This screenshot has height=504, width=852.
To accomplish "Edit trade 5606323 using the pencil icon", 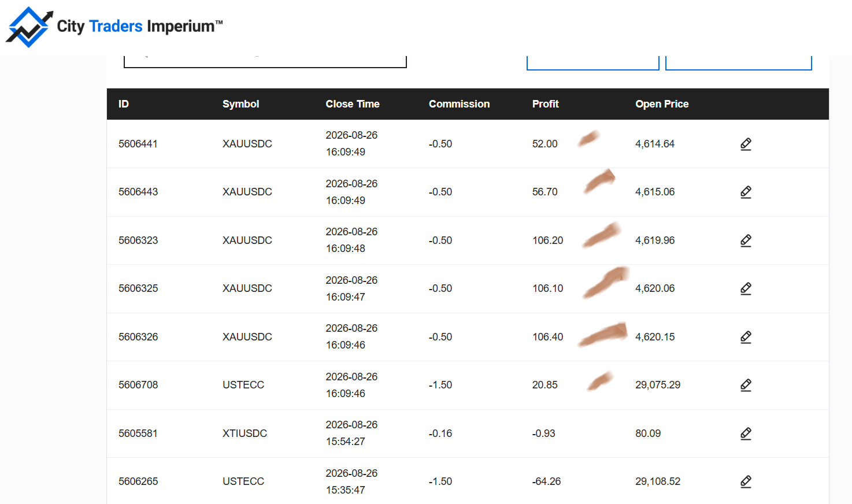I will (746, 240).
